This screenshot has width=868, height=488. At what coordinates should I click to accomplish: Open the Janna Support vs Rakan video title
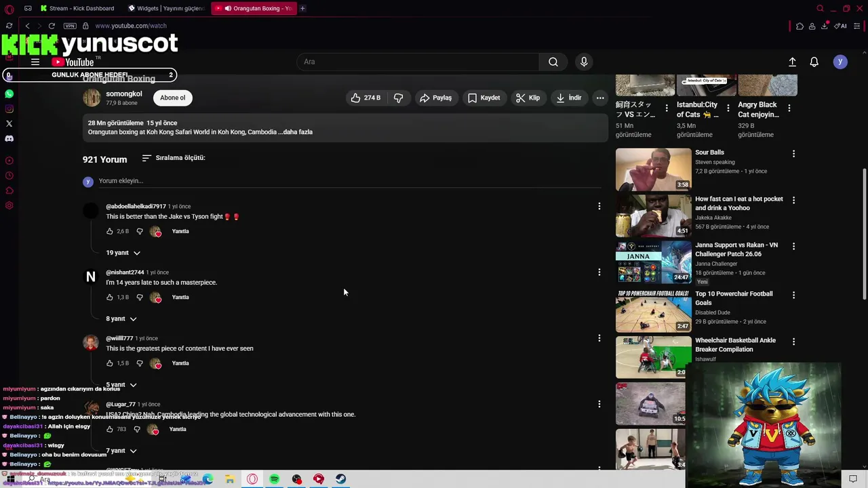pyautogui.click(x=736, y=249)
